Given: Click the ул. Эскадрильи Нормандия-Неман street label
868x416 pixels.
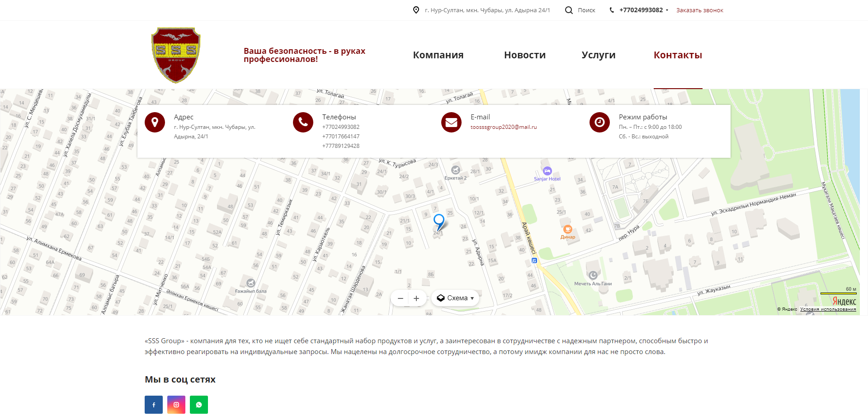Looking at the screenshot, I should pos(754,203).
